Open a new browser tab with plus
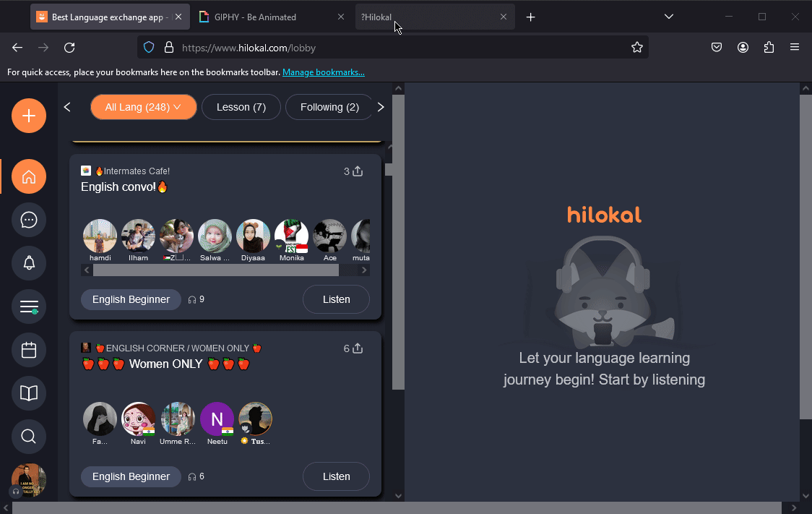 click(531, 17)
